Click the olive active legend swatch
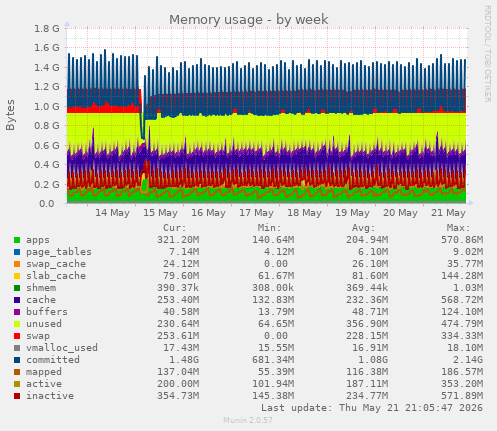 17,384
